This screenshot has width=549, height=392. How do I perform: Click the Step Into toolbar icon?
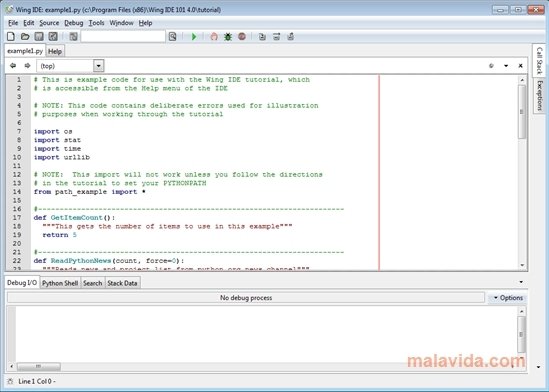tap(262, 36)
